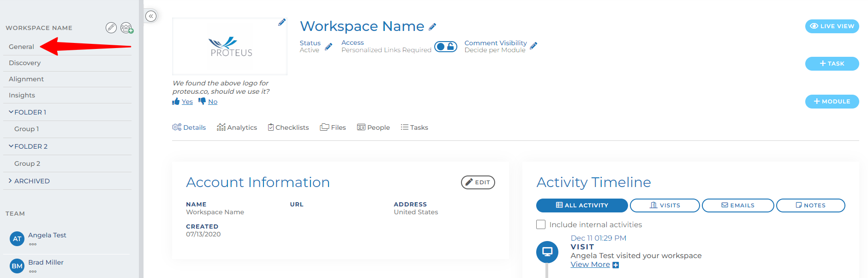Click Brad Miller's BM avatar

(x=17, y=266)
